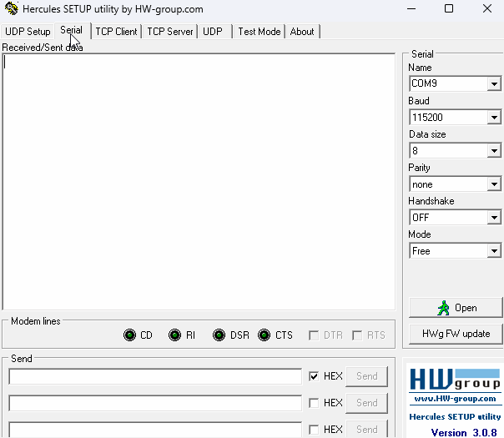Click the HWg FW update button
504x438 pixels.
[x=455, y=334]
